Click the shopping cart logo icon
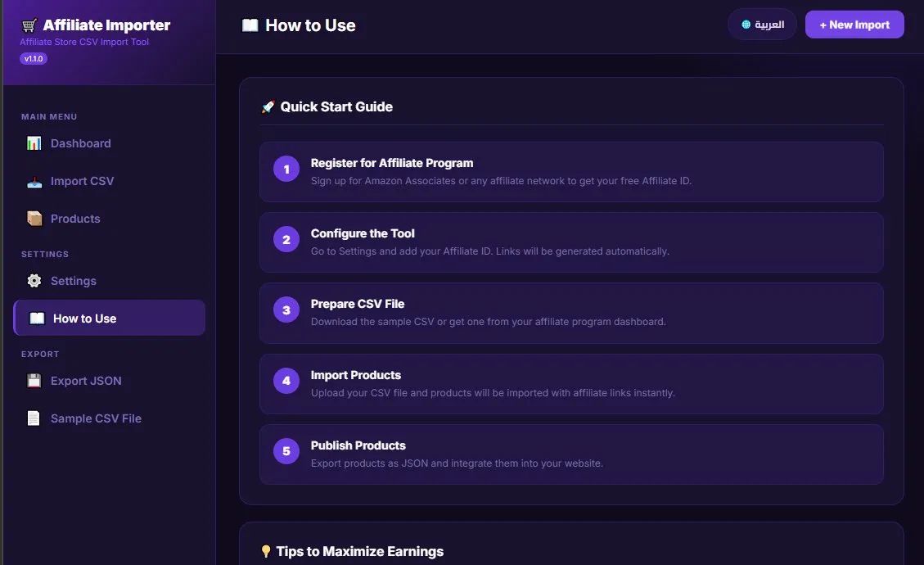This screenshot has width=924, height=565. pos(29,25)
